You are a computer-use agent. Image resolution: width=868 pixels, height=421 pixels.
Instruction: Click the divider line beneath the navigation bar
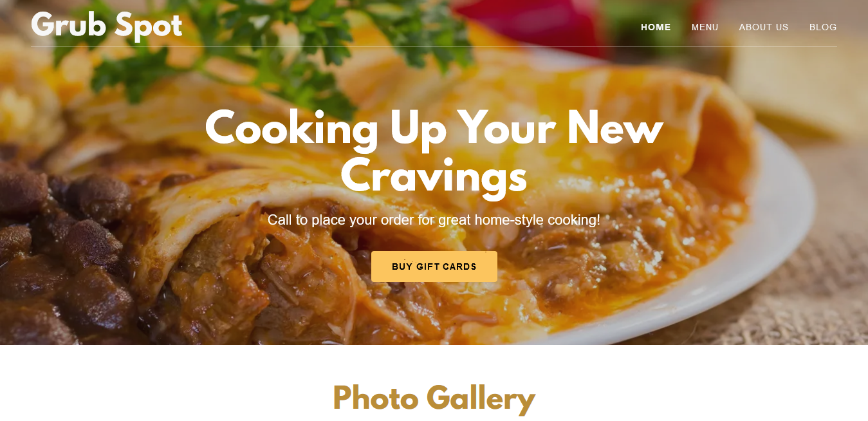434,46
